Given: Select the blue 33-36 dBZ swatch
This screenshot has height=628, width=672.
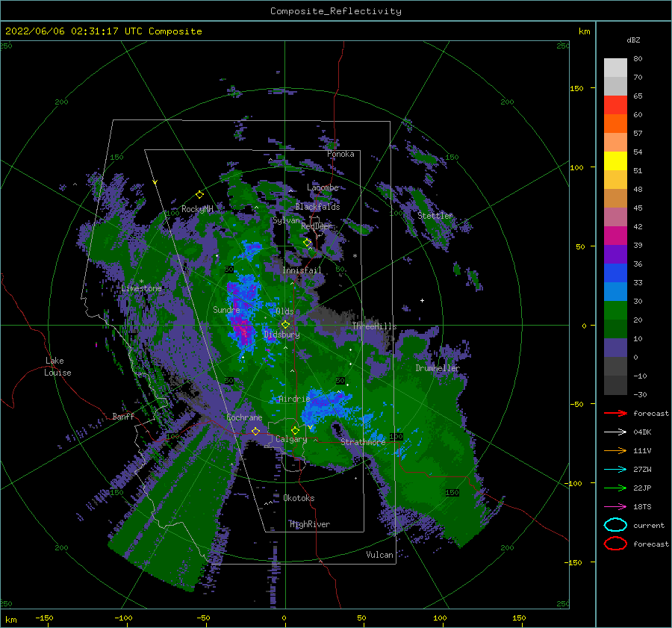Looking at the screenshot, I should coord(615,273).
